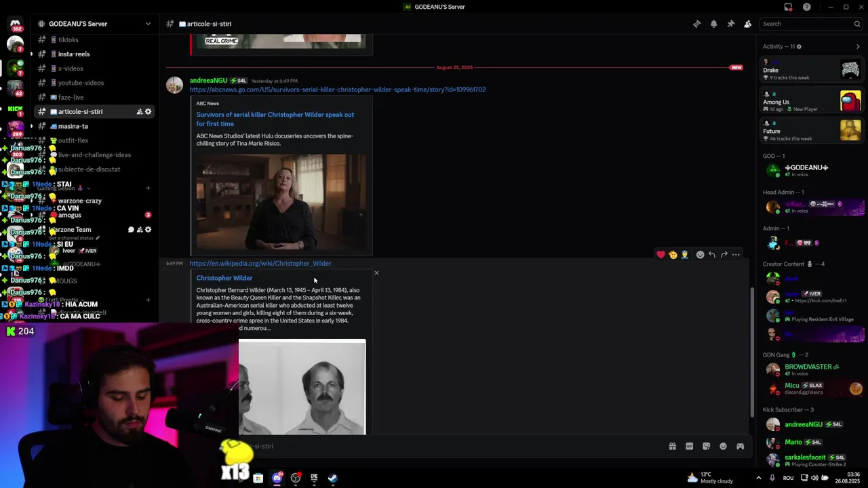Open the ABC News video thumbnail
This screenshot has height=488, width=868.
[x=281, y=202]
